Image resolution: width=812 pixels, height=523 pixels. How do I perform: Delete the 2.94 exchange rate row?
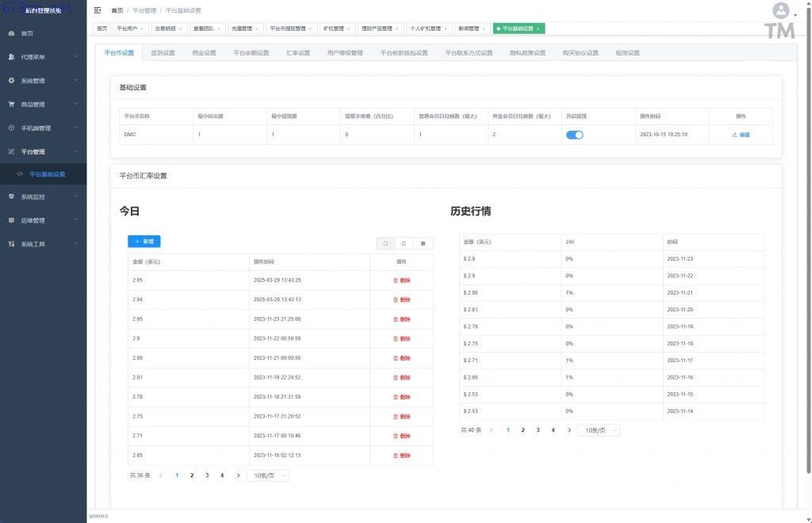(401, 300)
